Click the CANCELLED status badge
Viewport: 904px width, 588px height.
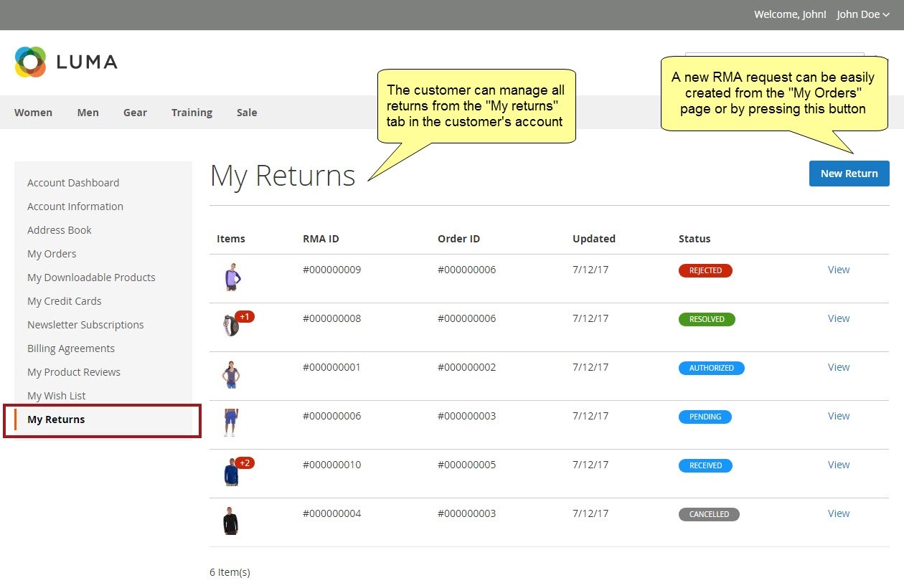(709, 514)
